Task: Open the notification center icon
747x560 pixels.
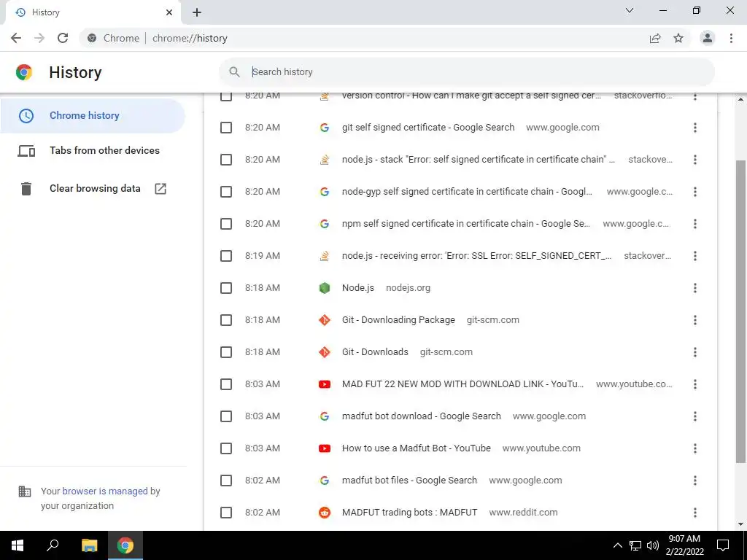Action: [x=723, y=545]
